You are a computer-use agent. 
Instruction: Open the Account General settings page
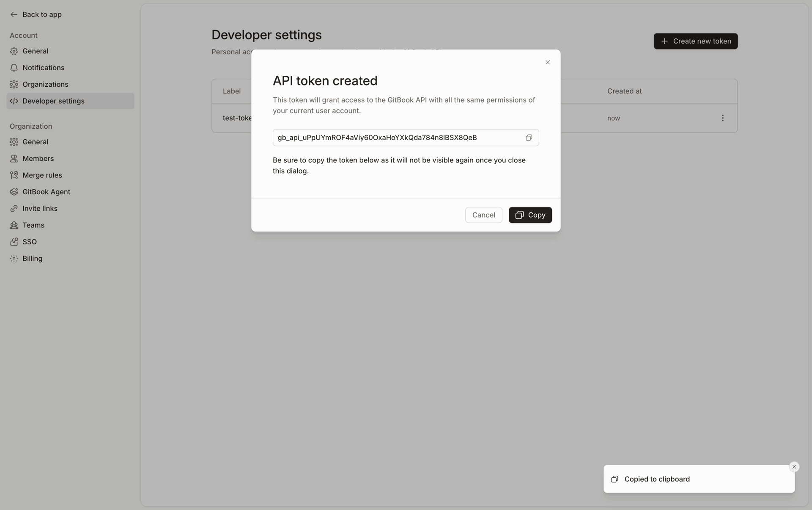[70, 51]
